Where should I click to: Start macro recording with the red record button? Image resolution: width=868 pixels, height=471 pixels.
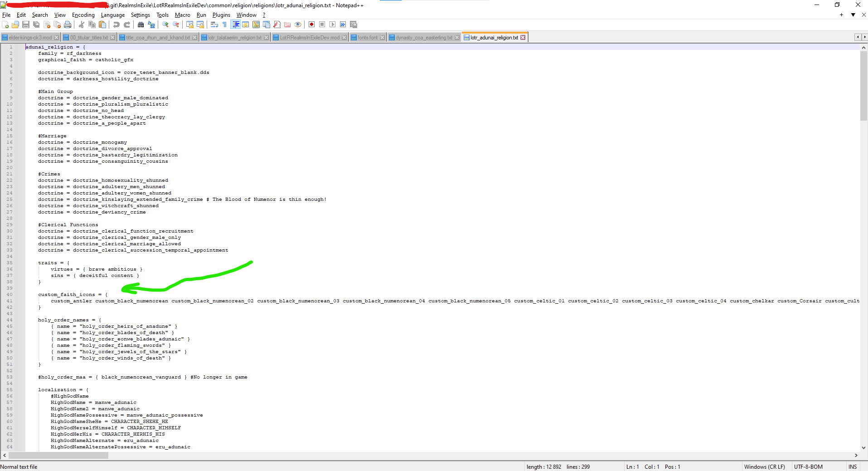pos(312,24)
